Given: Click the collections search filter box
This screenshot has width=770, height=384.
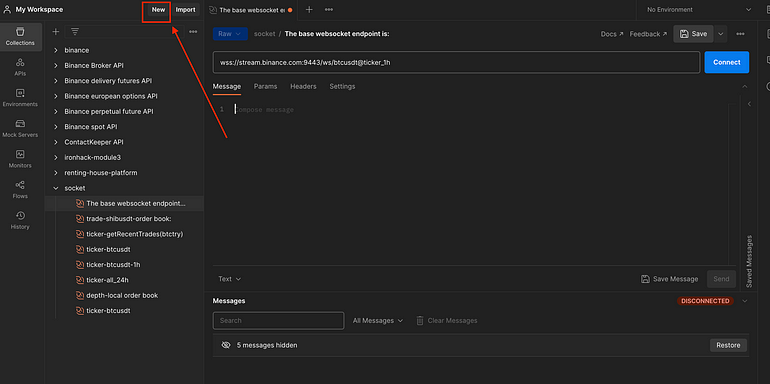Looking at the screenshot, I should point(124,31).
